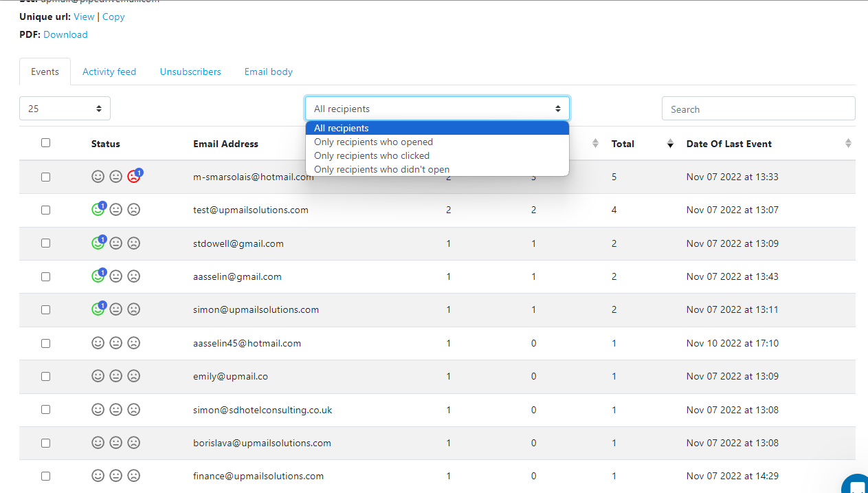Choose the highlighted All recipients list option
Viewport: 868px width, 493px height.
coord(437,128)
